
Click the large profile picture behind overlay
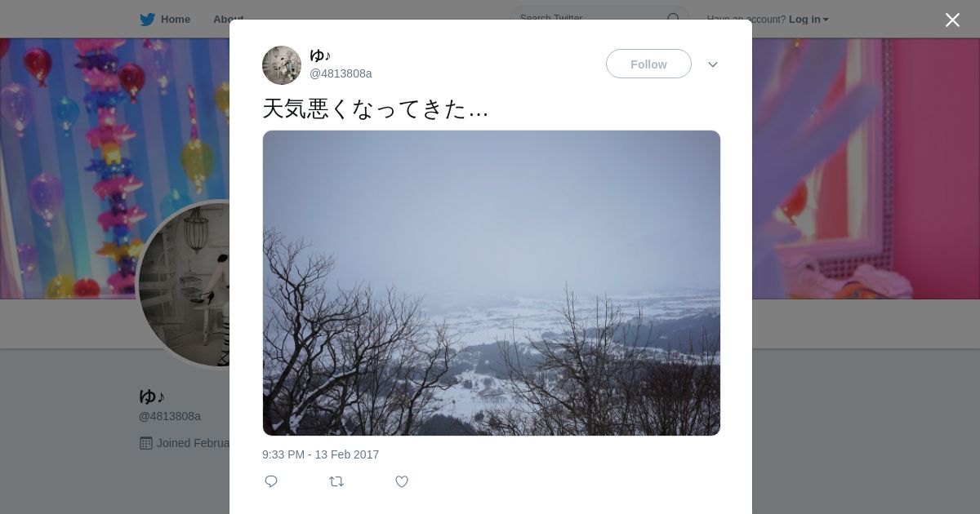pos(185,284)
